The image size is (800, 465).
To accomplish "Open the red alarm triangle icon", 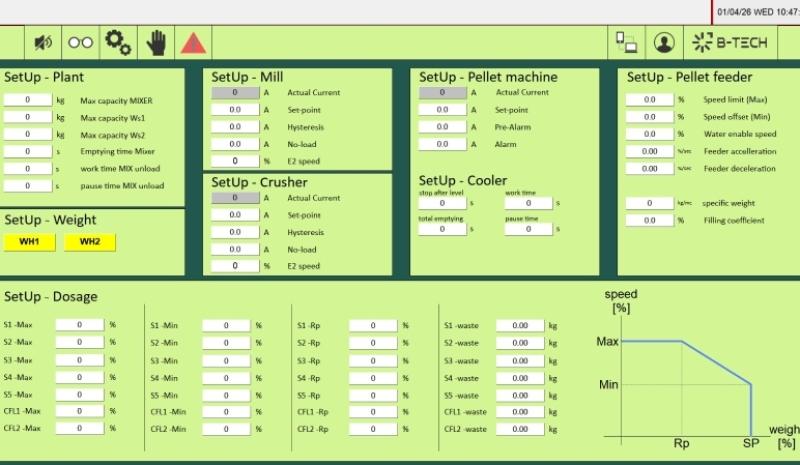I will tap(193, 42).
